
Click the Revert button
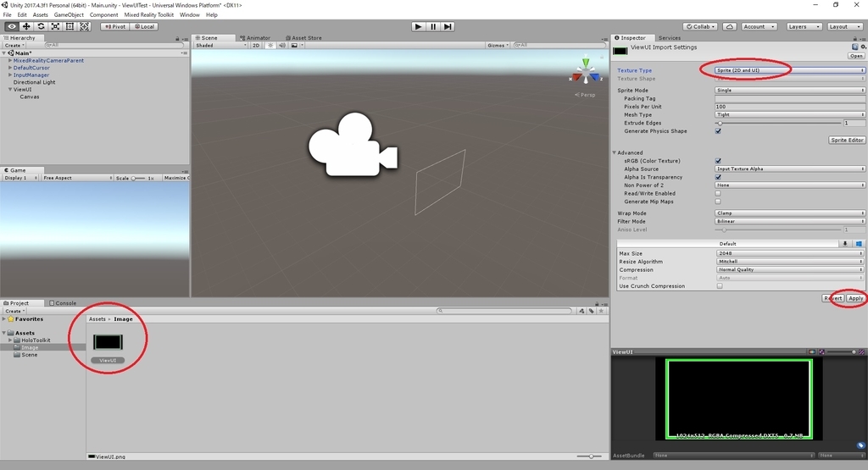[833, 298]
